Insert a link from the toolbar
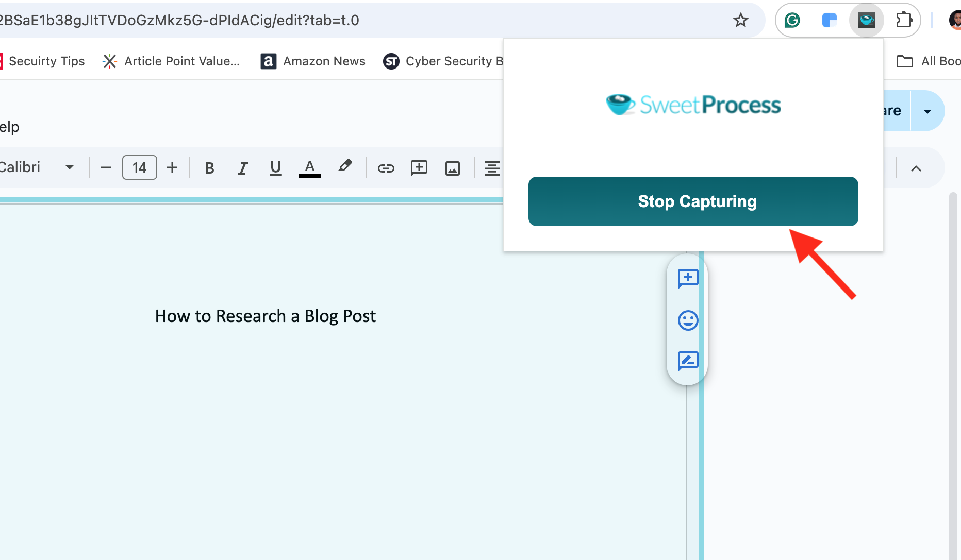The image size is (961, 560). pyautogui.click(x=386, y=168)
